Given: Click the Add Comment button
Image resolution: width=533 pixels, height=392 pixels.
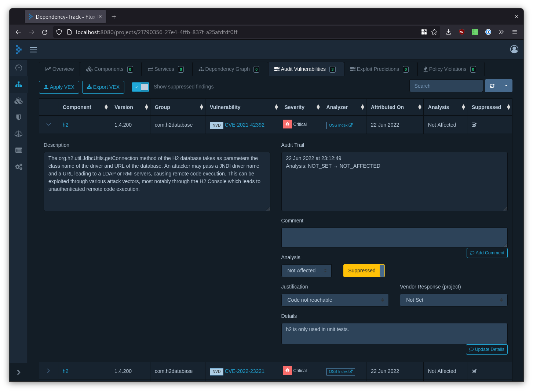Looking at the screenshot, I should [x=487, y=253].
